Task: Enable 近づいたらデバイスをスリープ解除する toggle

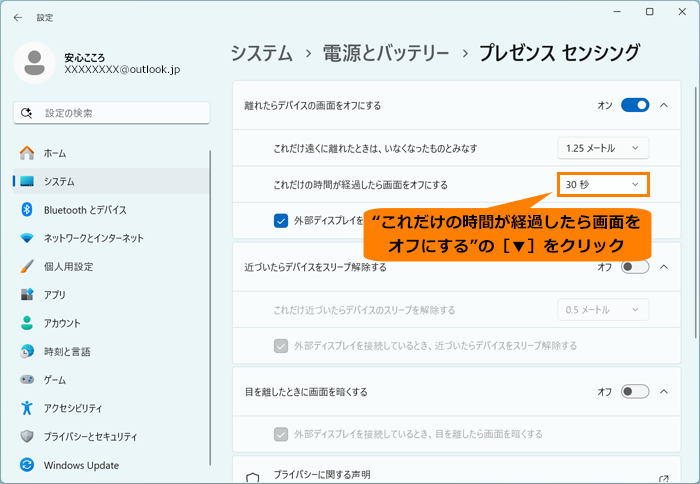Action: tap(635, 267)
